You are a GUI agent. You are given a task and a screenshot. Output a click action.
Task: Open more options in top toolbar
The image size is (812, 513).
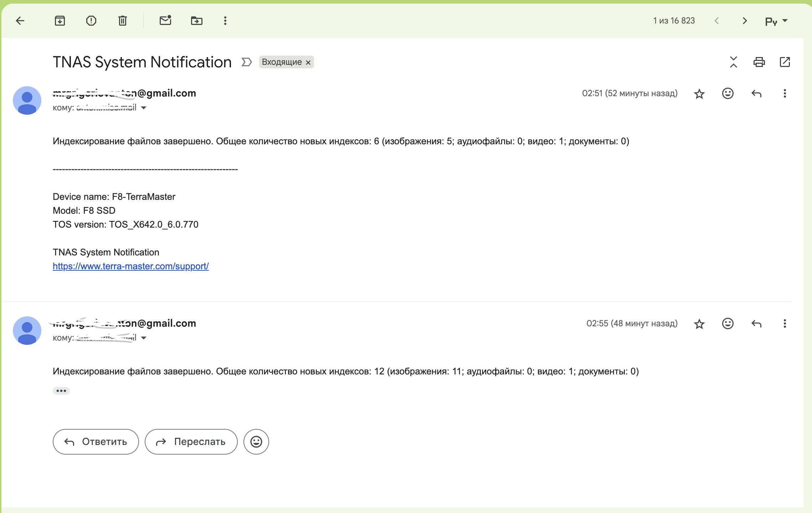225,21
